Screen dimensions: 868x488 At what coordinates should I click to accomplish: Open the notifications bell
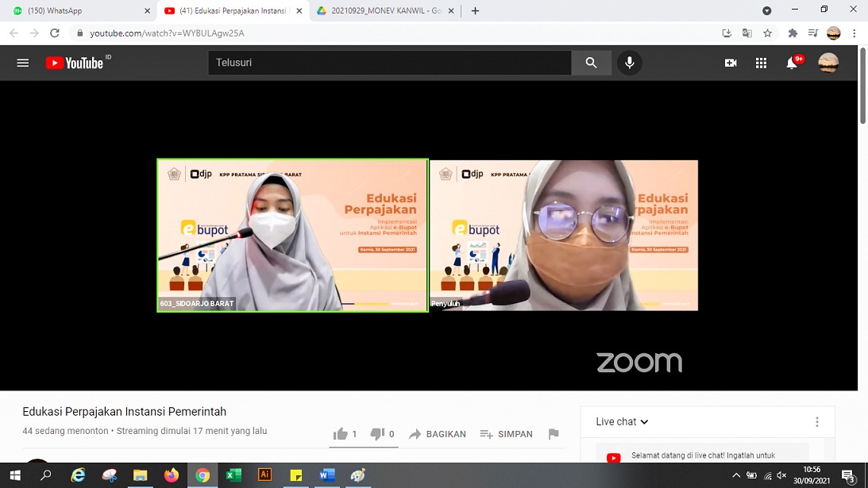pyautogui.click(x=792, y=63)
